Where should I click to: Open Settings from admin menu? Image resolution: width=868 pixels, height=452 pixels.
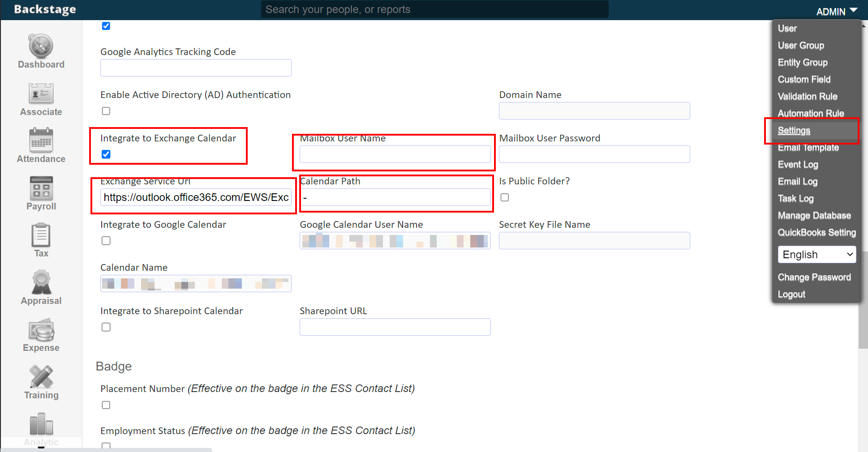click(794, 131)
